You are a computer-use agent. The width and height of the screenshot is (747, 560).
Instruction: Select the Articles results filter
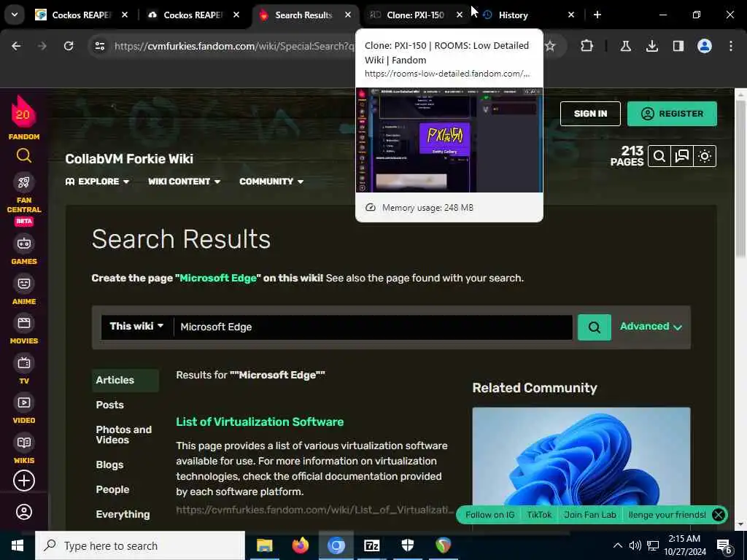(x=125, y=380)
